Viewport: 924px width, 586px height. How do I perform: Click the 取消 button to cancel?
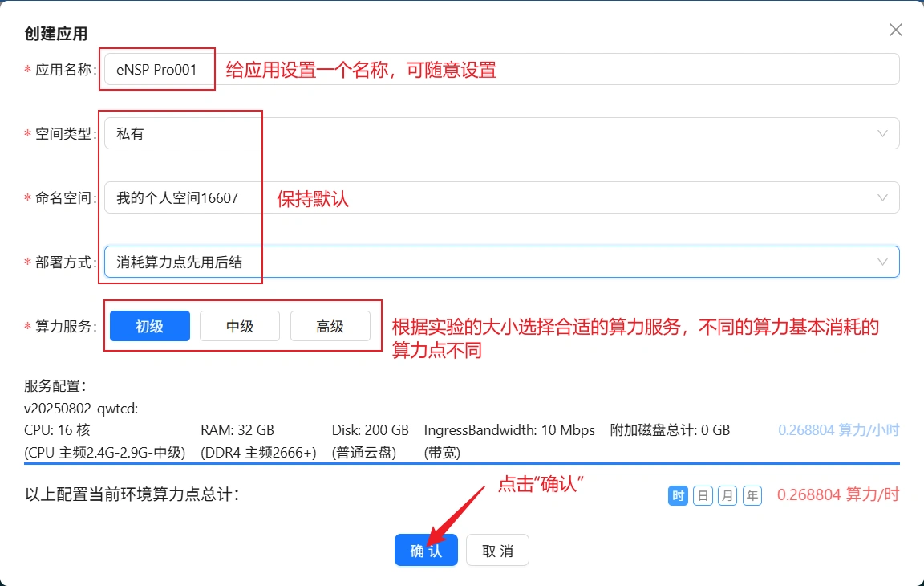[497, 550]
